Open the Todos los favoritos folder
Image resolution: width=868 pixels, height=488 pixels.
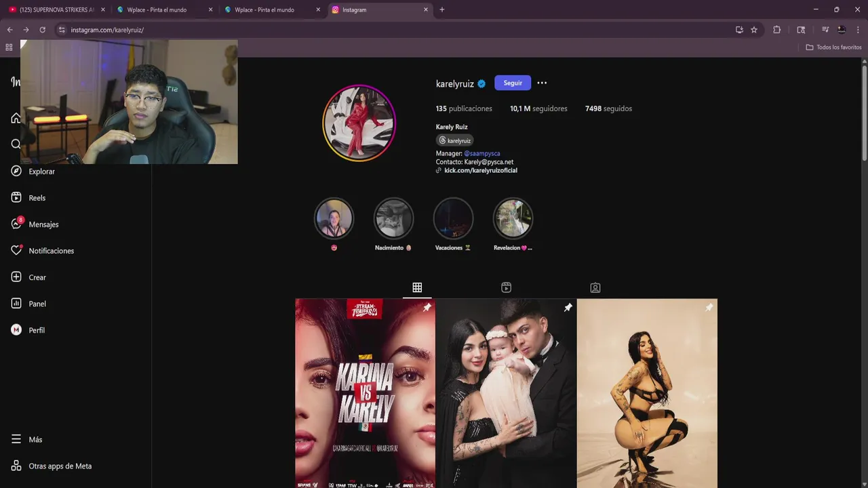coord(833,47)
